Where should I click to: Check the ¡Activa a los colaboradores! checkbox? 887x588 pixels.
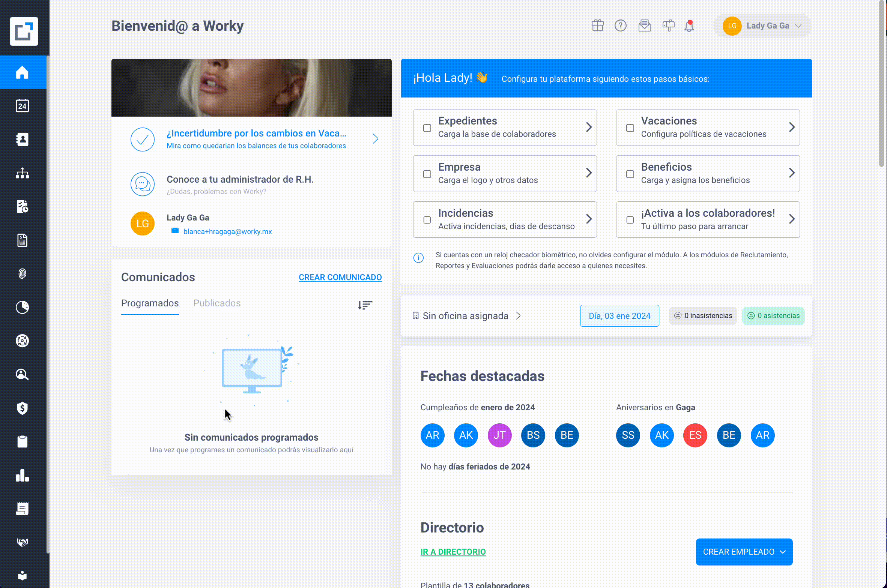[630, 220]
